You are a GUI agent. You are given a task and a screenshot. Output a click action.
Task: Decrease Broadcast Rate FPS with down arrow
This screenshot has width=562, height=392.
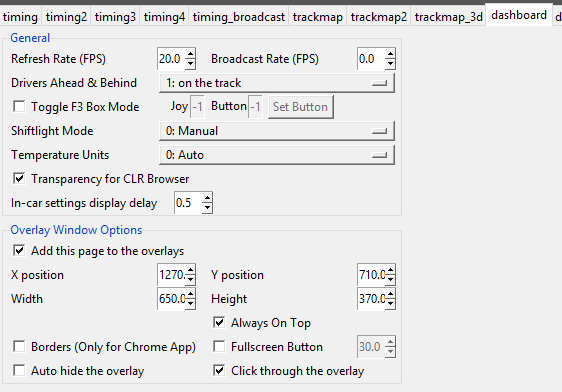point(390,64)
